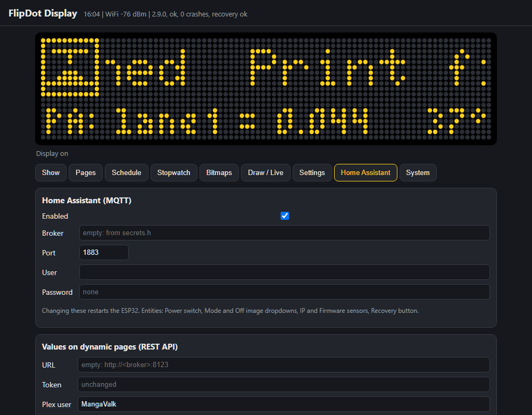Switch to the Pages tab

(86, 173)
